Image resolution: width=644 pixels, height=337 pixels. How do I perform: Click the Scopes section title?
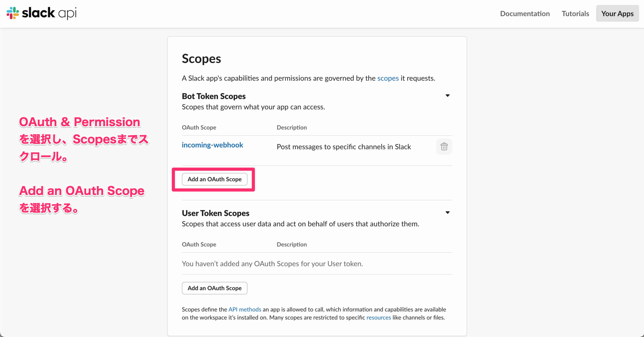point(202,59)
